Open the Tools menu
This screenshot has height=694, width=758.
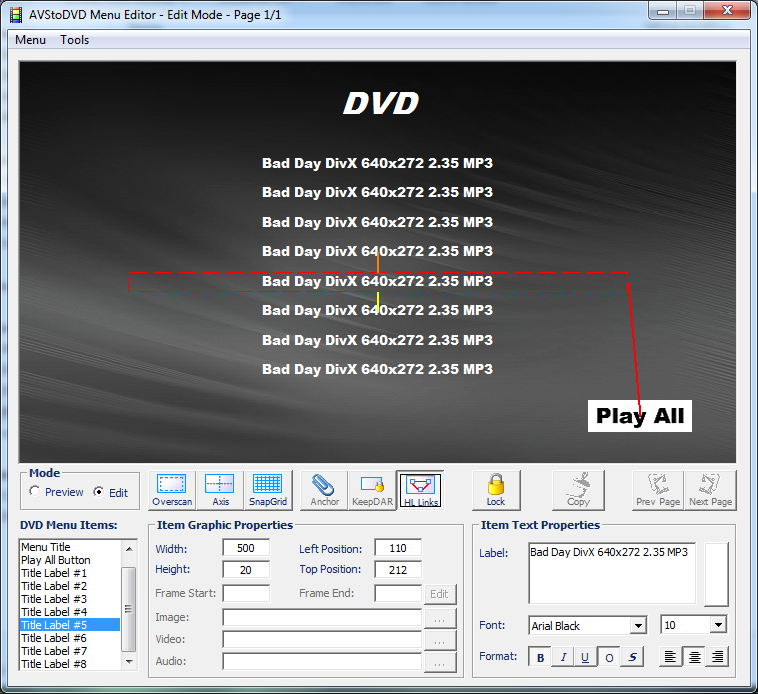[x=74, y=40]
